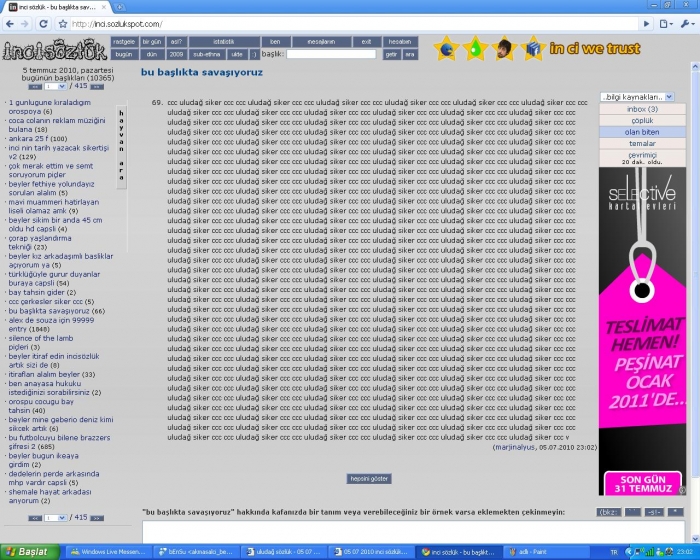Go back with the browser back arrow
Viewport: 700px width, 560px height.
(x=10, y=24)
